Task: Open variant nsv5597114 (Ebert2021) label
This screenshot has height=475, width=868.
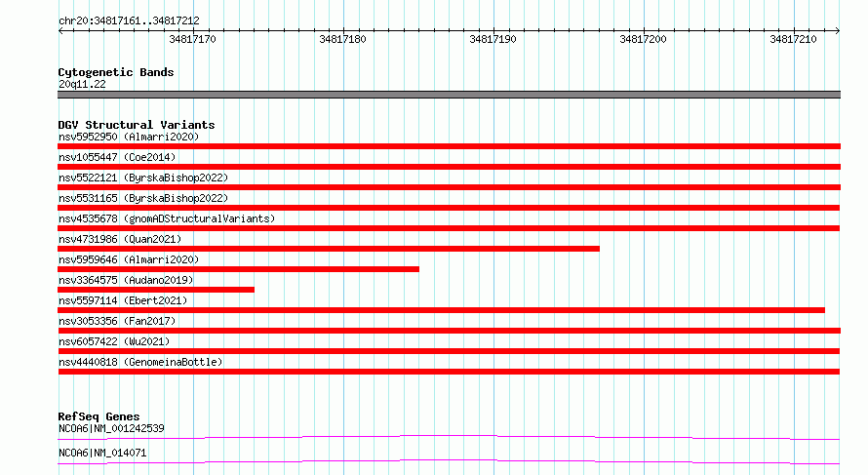Action: [123, 300]
